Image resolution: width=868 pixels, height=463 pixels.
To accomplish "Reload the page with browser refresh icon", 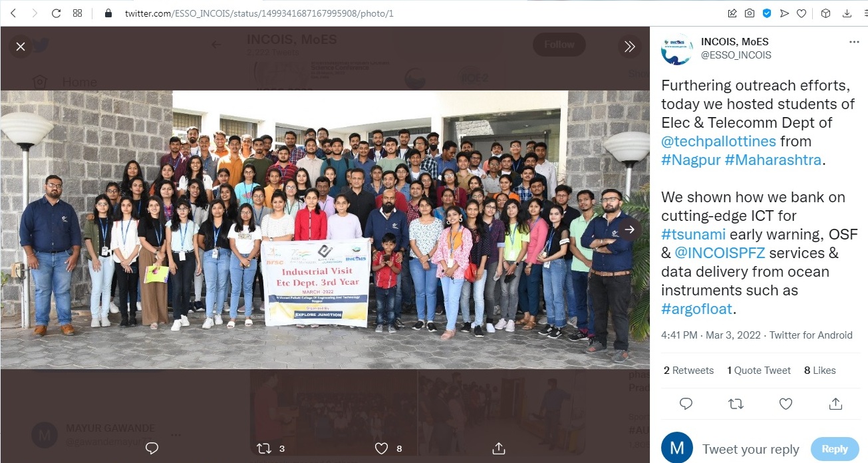I will [56, 13].
